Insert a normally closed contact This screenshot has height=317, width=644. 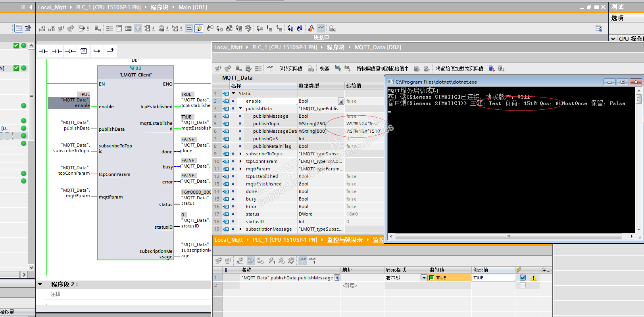pos(57,51)
